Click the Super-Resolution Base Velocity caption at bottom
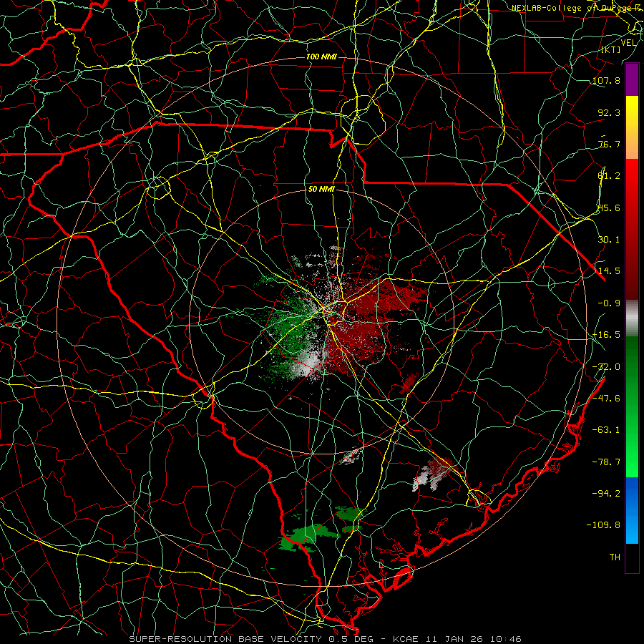 (x=326, y=639)
